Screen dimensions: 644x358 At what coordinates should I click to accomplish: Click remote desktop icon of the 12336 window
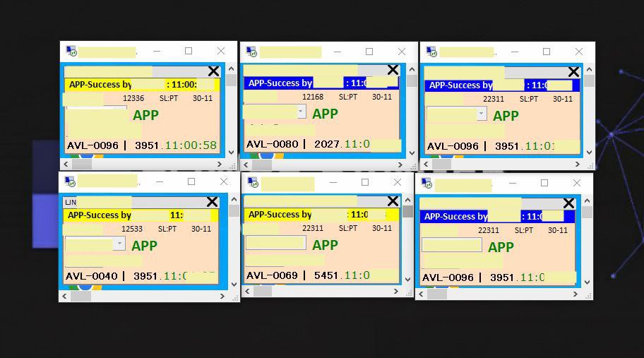pyautogui.click(x=71, y=52)
